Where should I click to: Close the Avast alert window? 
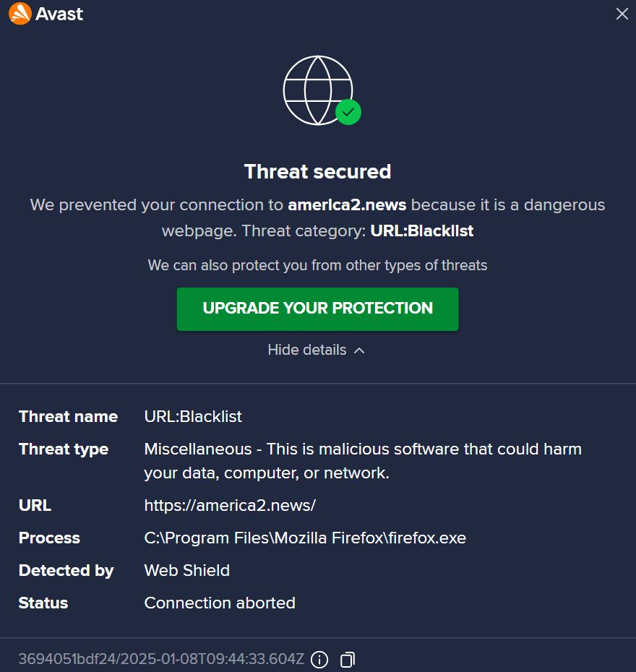[x=622, y=14]
